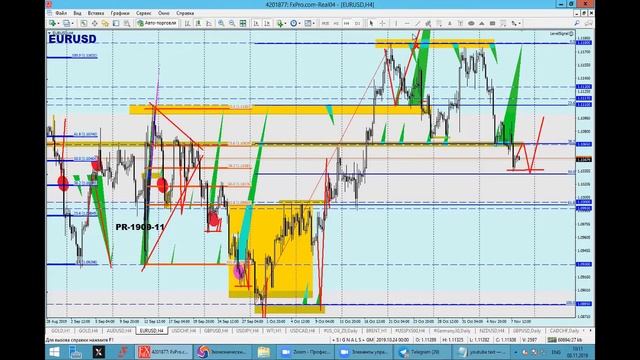Switch to the GOLD,H4 chart tab
Viewport: 640px width, 360px height.
click(88, 330)
